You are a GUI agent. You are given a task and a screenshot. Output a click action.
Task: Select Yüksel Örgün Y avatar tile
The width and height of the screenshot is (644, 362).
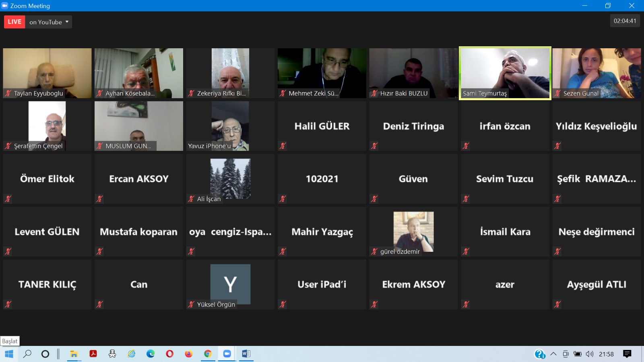coord(230,284)
